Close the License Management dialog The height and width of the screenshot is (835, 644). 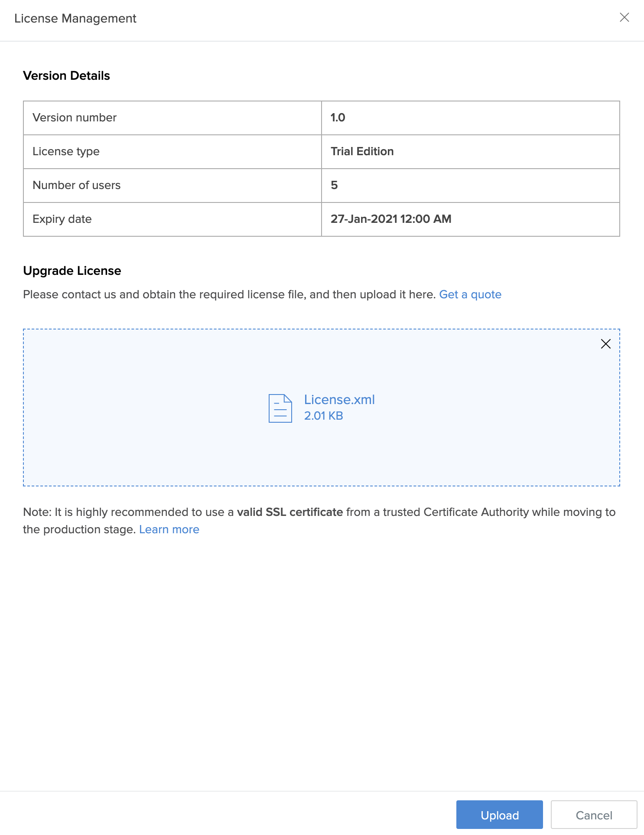(624, 17)
